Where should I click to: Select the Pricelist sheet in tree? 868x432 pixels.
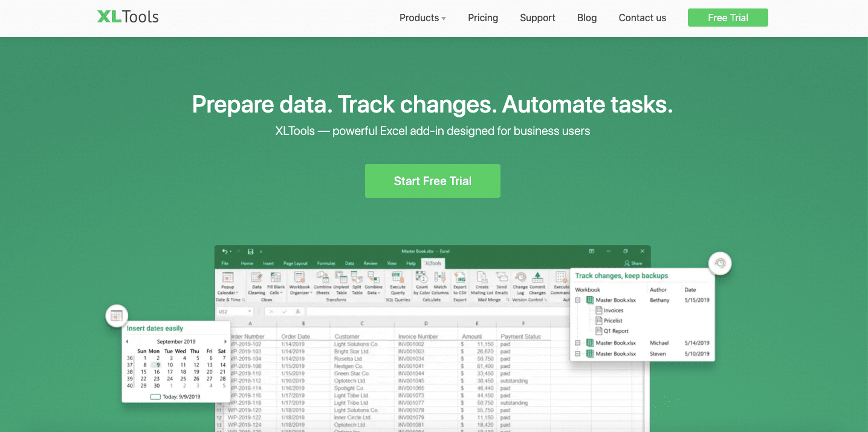pos(609,321)
